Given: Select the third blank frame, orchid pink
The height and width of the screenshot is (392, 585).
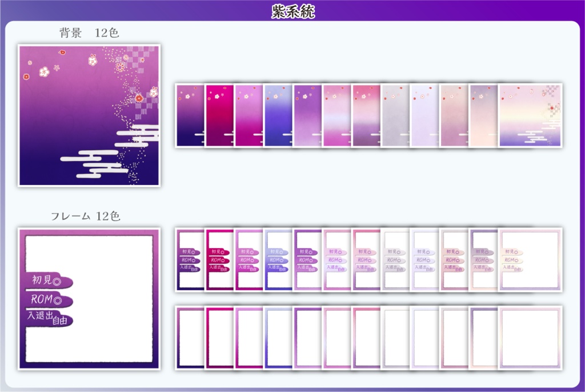Looking at the screenshot, I should pos(249,338).
